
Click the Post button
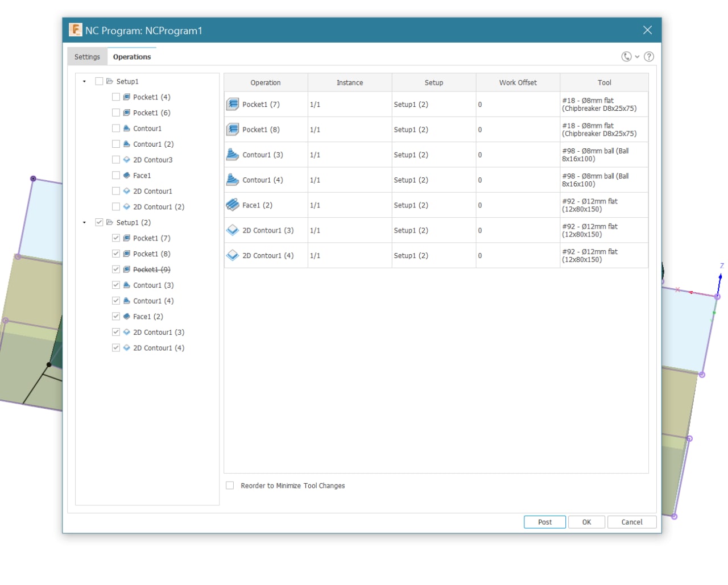(x=545, y=522)
